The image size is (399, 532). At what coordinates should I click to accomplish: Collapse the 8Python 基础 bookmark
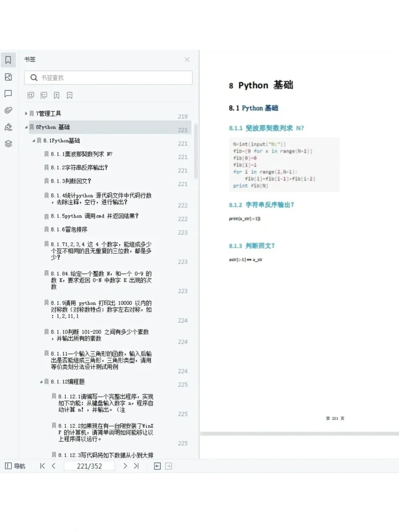[26, 127]
